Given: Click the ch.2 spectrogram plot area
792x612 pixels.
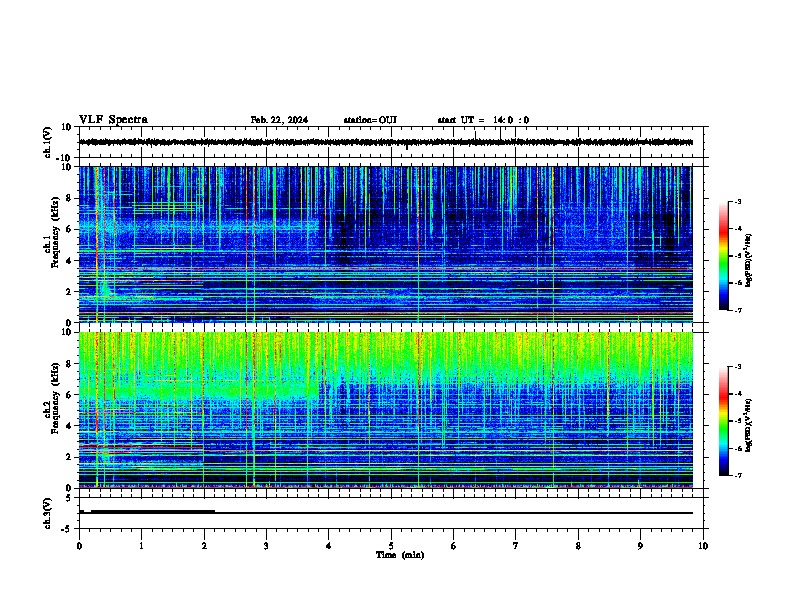Looking at the screenshot, I should [386, 410].
